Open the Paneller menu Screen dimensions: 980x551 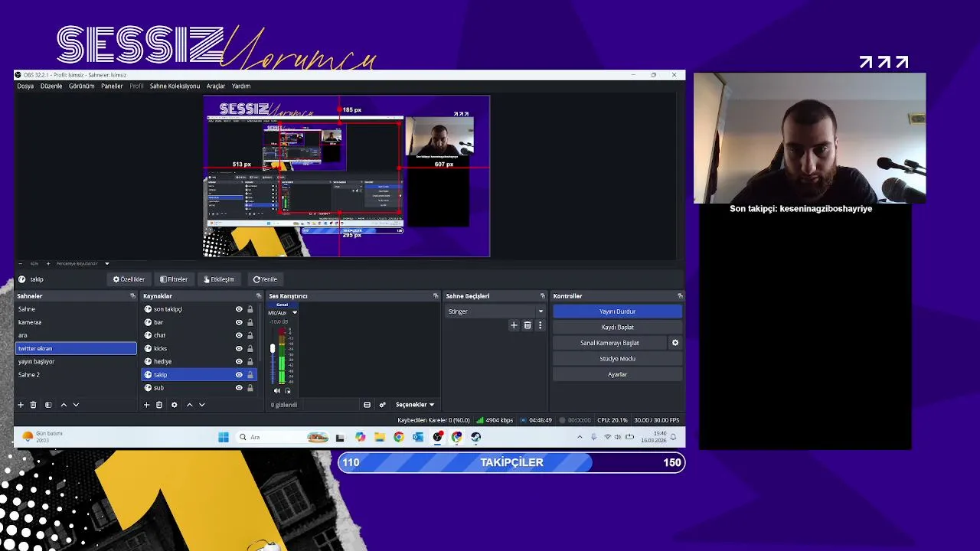112,86
